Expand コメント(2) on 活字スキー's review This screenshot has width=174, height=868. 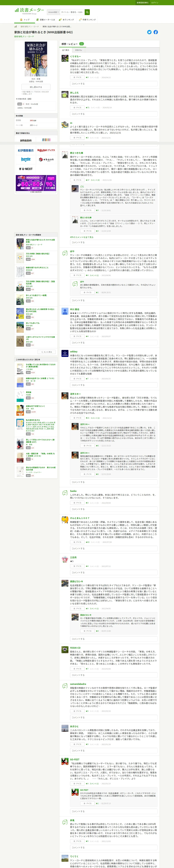(x=95, y=418)
